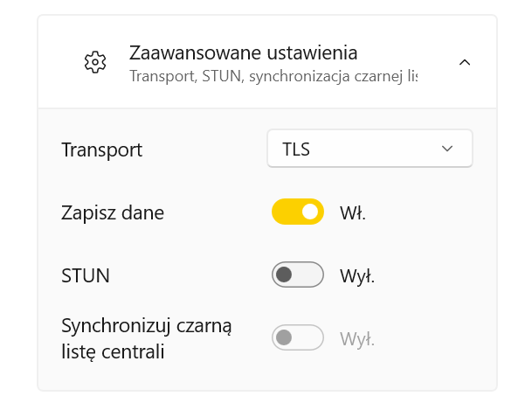Click the Wył. status next to STUN
The image size is (532, 410).
tap(357, 276)
